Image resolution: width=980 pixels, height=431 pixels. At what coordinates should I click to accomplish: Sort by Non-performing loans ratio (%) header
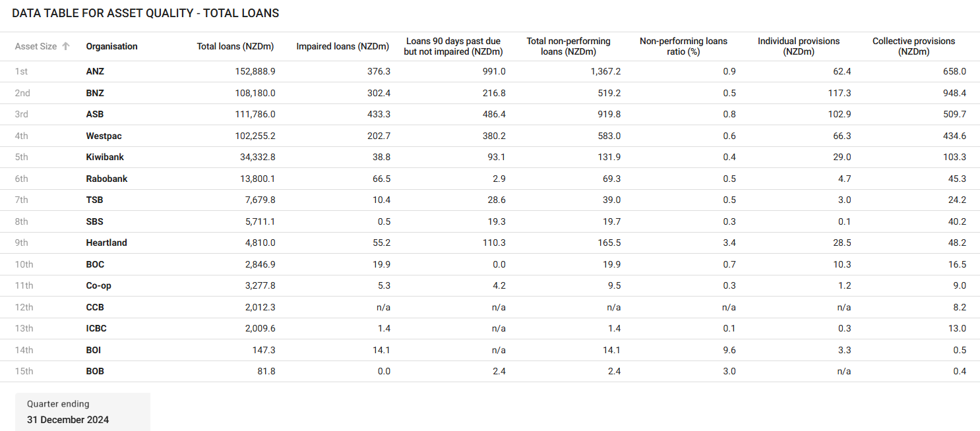point(683,46)
